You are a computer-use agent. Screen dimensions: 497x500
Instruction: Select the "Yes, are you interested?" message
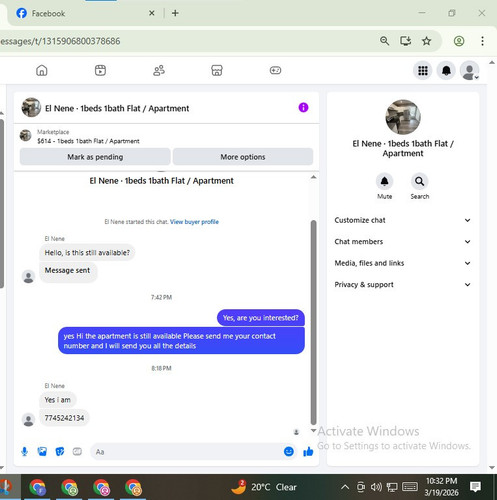[261, 318]
